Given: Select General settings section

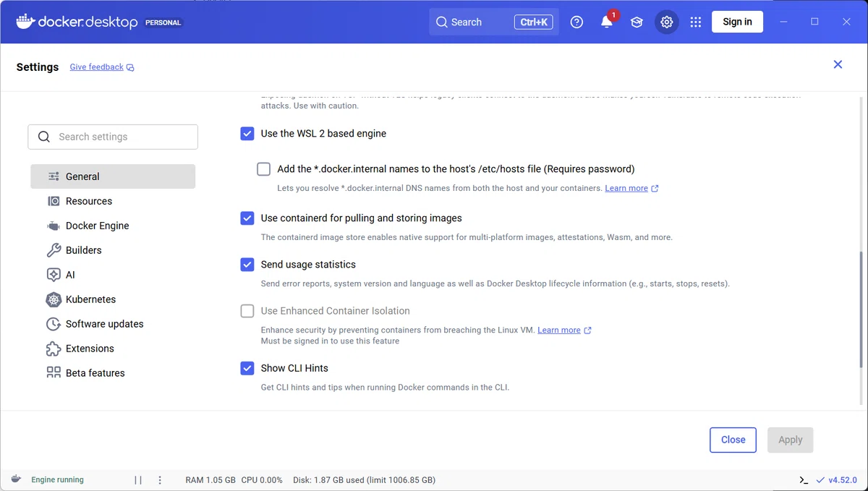Looking at the screenshot, I should coord(113,176).
